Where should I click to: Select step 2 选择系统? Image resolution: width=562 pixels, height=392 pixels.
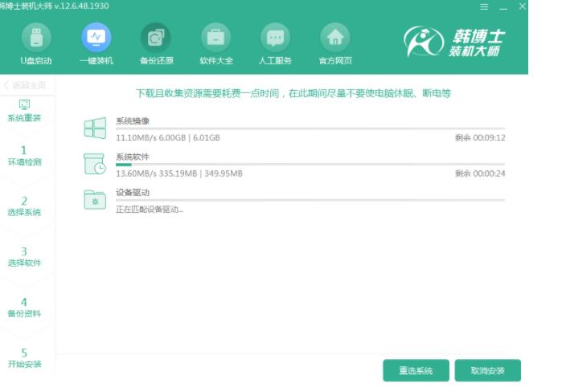coord(24,206)
